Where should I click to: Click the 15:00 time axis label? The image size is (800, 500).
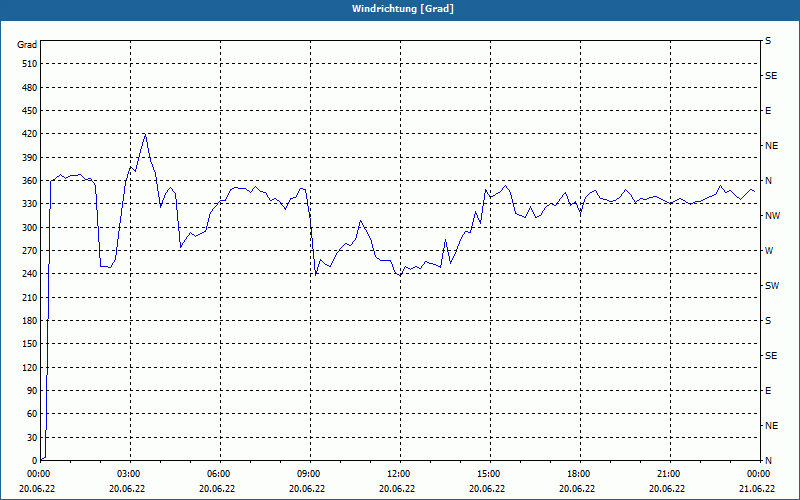point(490,474)
